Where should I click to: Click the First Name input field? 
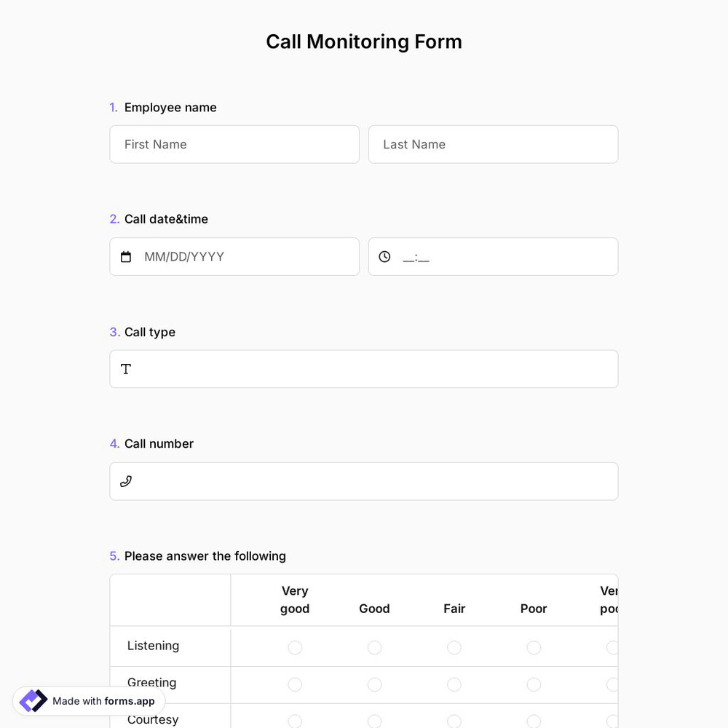click(234, 144)
